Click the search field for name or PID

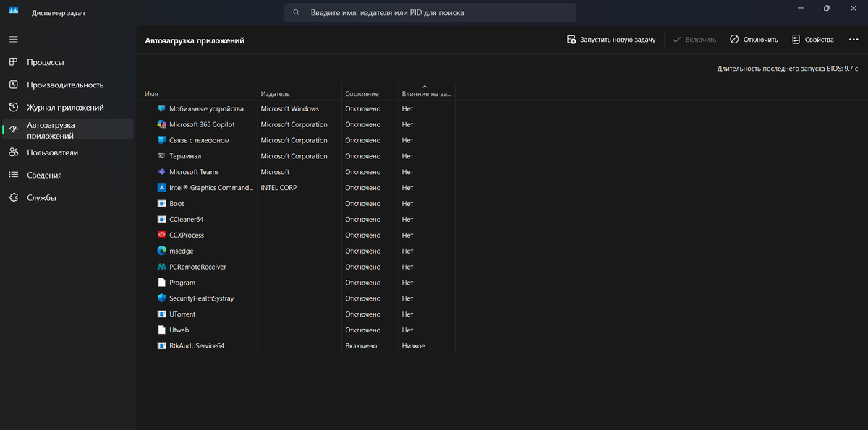[x=430, y=12]
